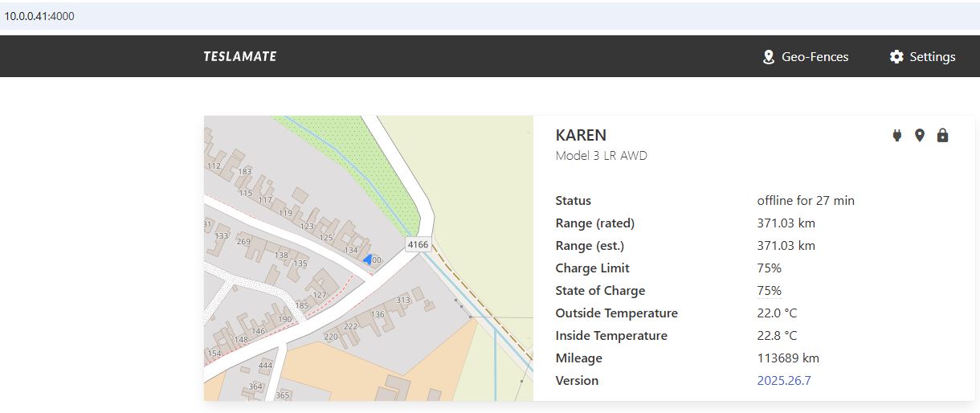This screenshot has width=980, height=413.
Task: Click the 4166 road label on map
Action: [418, 244]
